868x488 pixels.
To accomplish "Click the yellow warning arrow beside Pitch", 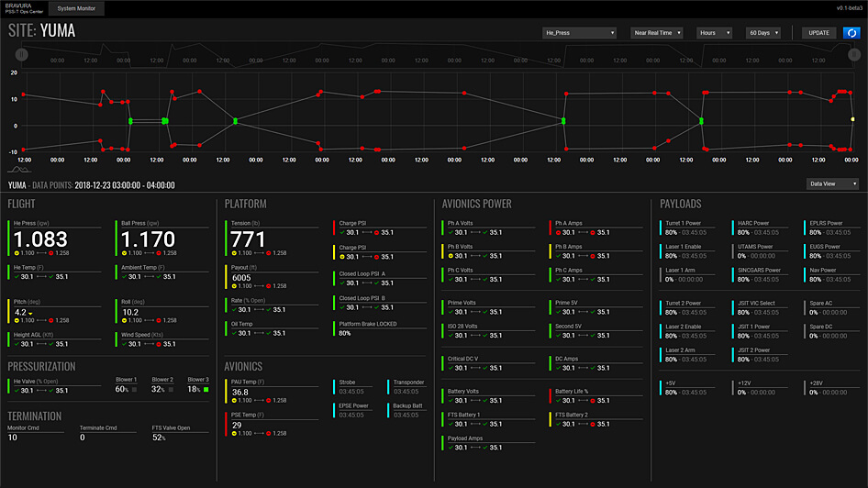I will click(x=32, y=313).
